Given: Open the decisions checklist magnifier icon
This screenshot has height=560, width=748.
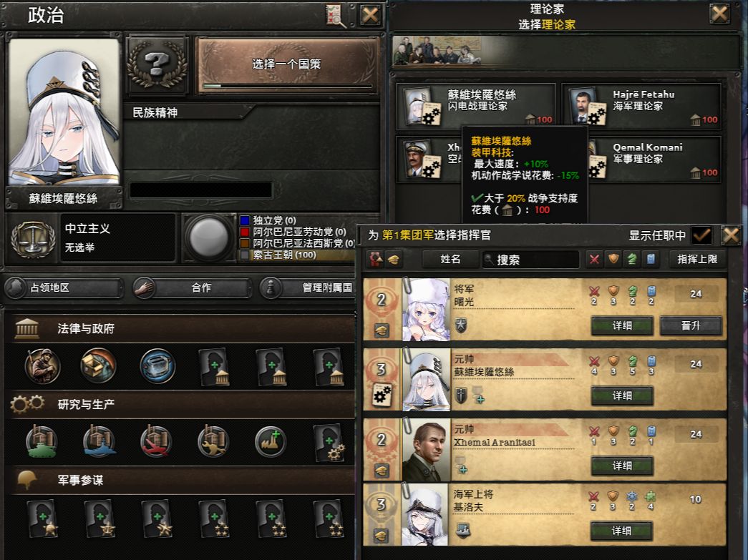Looking at the screenshot, I should (x=336, y=15).
